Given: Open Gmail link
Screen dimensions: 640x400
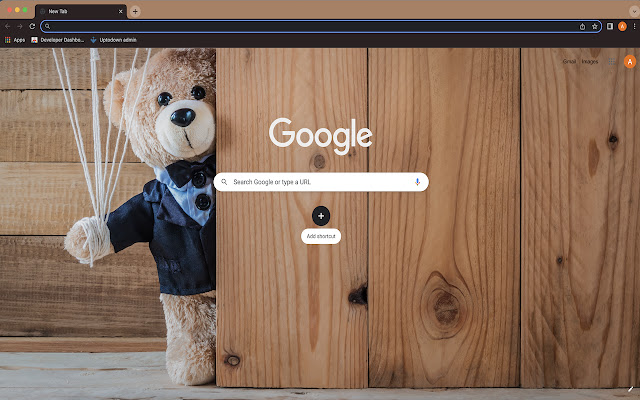Looking at the screenshot, I should 569,62.
